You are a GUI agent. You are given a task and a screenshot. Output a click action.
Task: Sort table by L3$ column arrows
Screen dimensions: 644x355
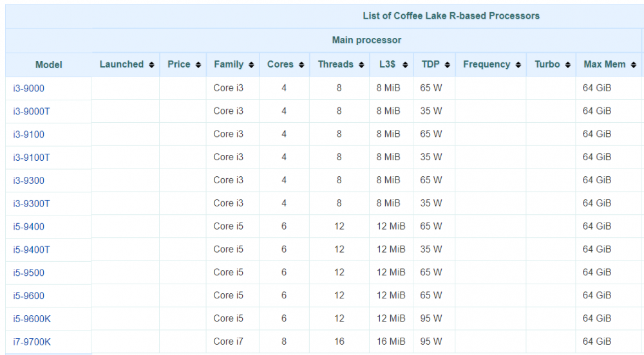click(x=405, y=65)
